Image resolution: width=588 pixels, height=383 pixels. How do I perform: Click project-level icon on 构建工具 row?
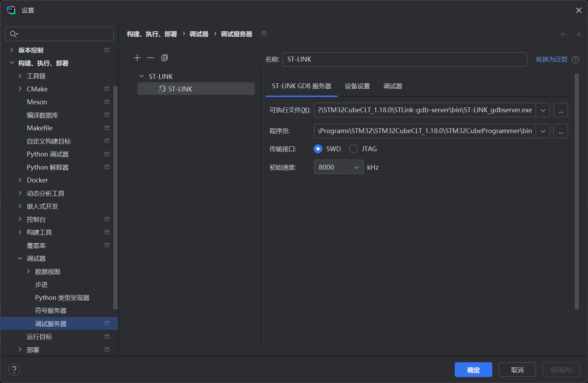[x=107, y=232]
